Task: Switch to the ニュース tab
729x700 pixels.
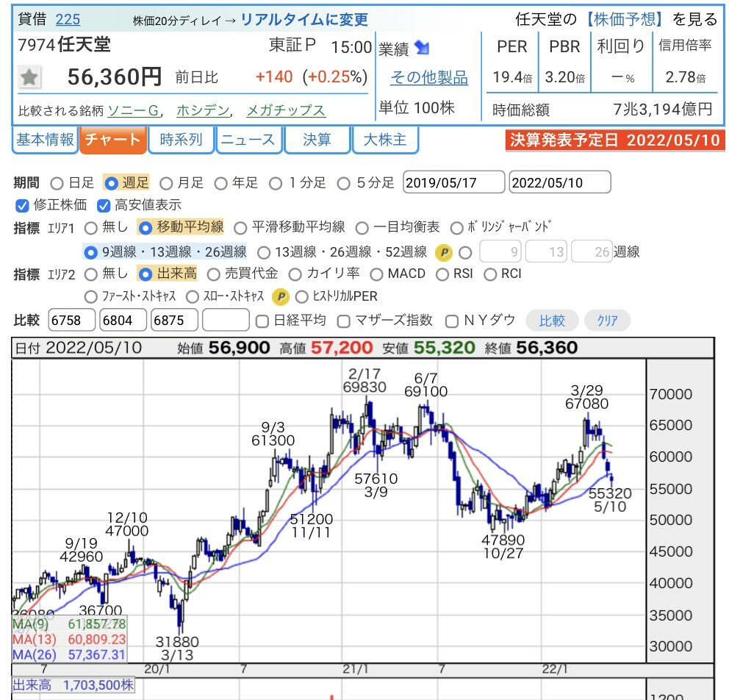Action: (248, 140)
